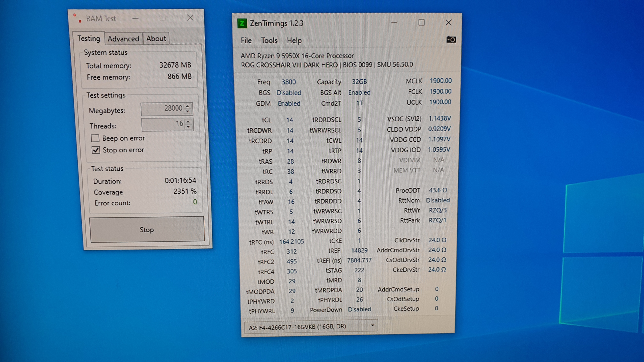Click the tRFC (ns) value 164.2105
644x362 pixels.
pyautogui.click(x=291, y=241)
